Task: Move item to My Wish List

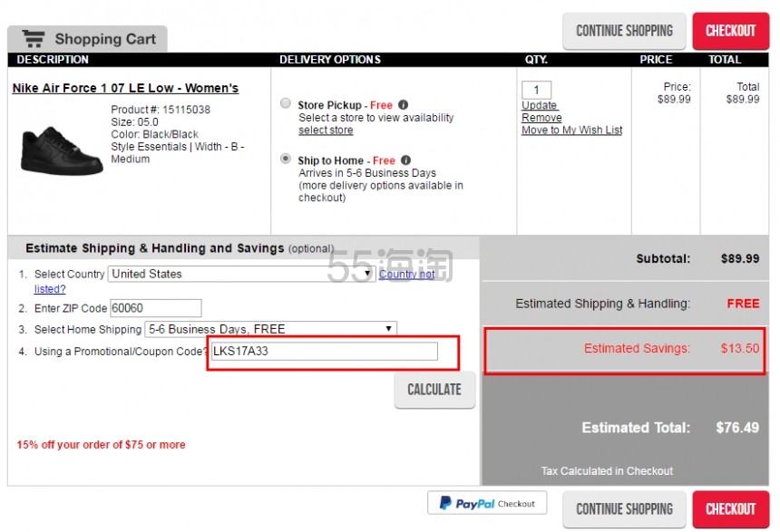Action: pyautogui.click(x=571, y=131)
